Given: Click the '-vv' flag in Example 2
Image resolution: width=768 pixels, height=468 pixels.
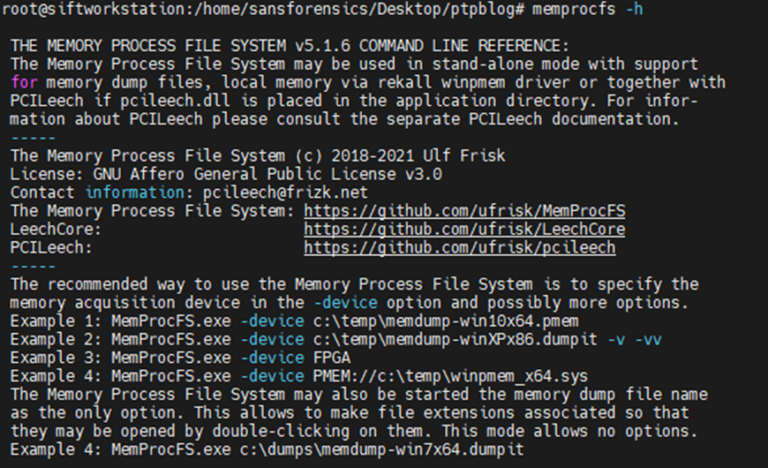Looking at the screenshot, I should 648,340.
